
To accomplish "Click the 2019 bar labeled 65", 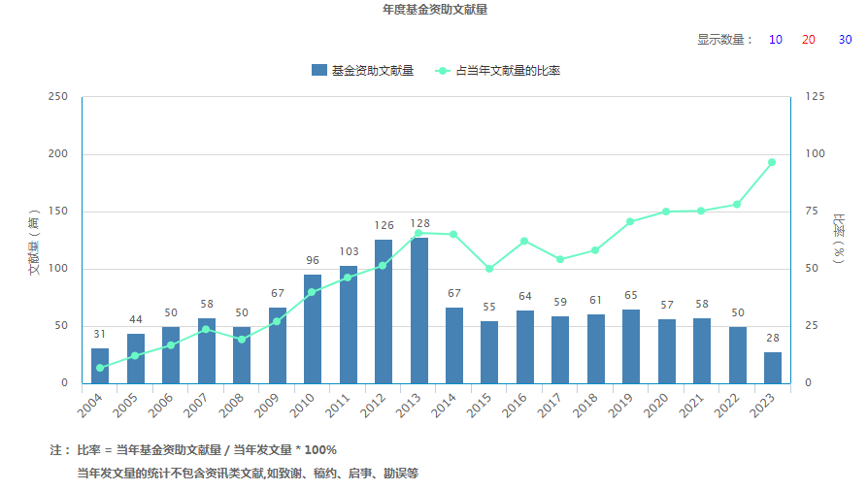I will click(631, 346).
